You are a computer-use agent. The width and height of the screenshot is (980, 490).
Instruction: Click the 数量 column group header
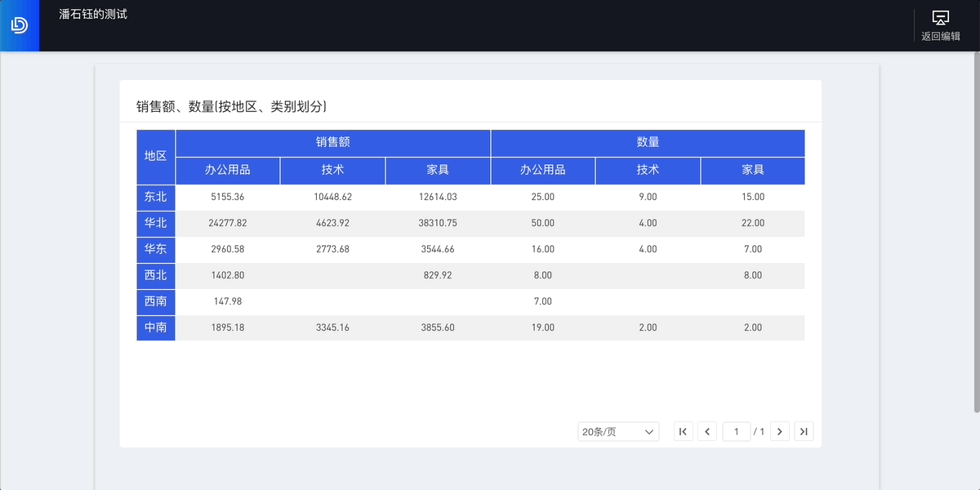point(648,143)
